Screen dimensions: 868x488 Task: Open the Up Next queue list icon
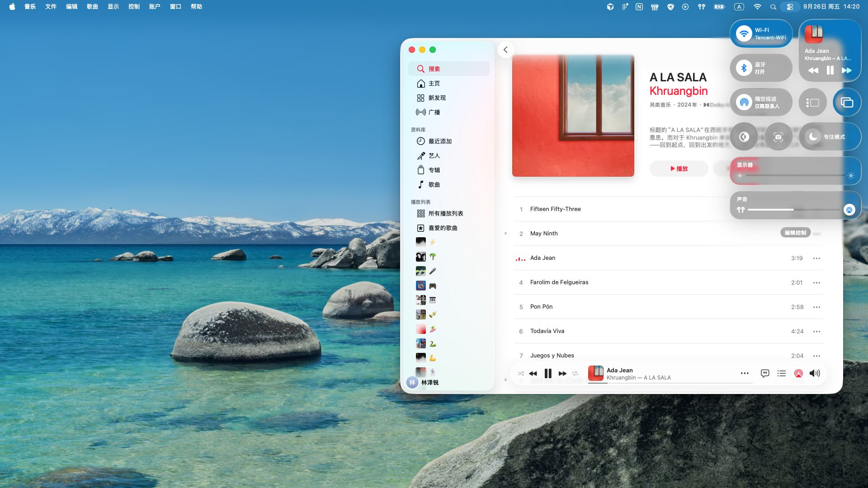coord(781,373)
